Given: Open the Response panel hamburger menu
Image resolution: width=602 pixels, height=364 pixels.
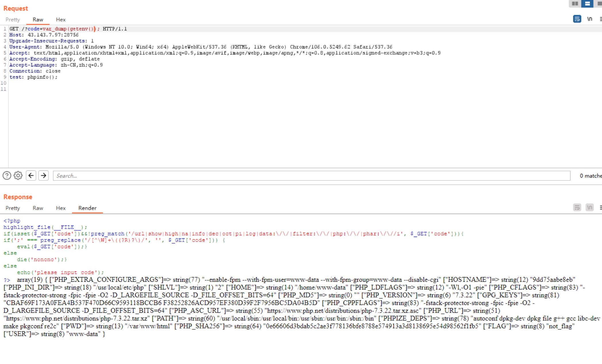Looking at the screenshot, I should [x=601, y=207].
